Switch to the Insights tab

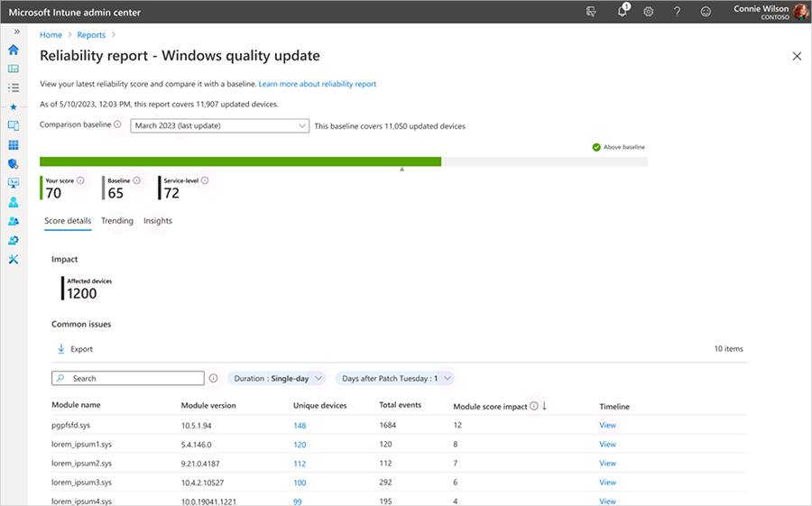click(x=158, y=221)
